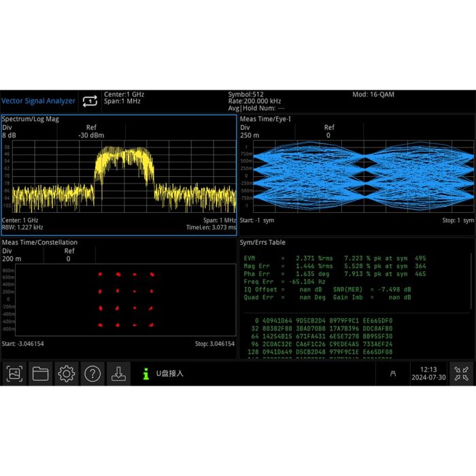Open the file manager folder icon
476x476 pixels.
click(40, 373)
